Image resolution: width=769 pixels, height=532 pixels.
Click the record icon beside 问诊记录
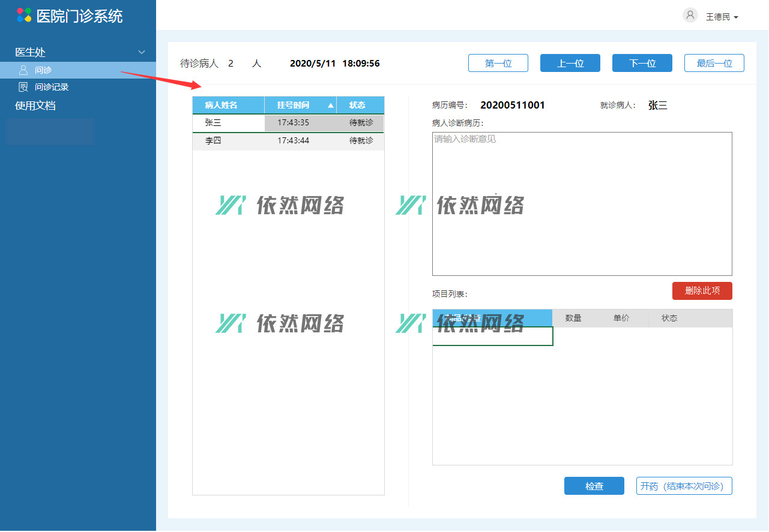coord(23,87)
